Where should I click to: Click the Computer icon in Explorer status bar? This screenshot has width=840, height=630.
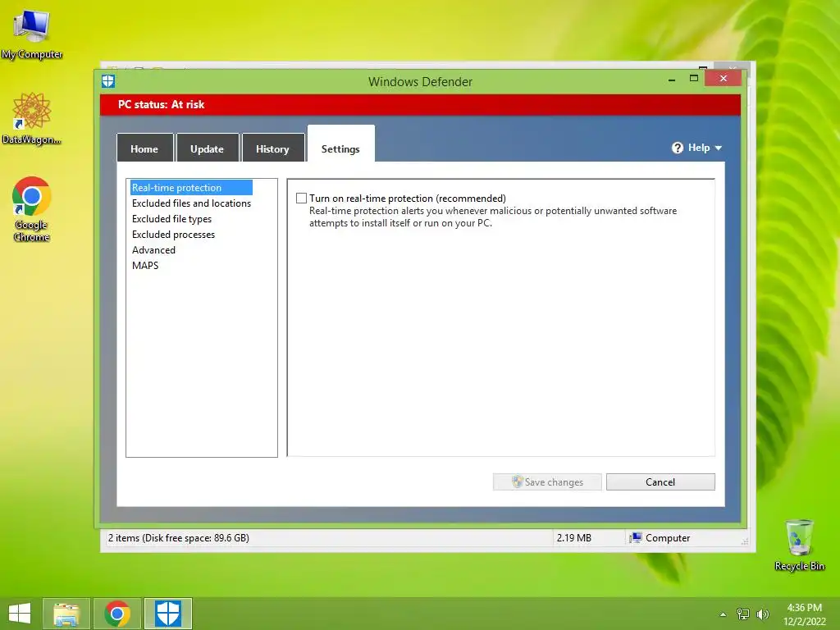[x=636, y=538]
